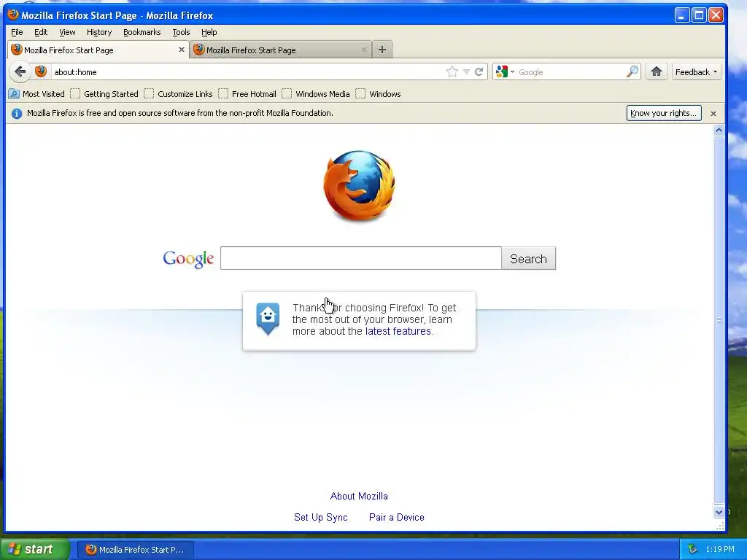This screenshot has height=560, width=747.
Task: Open the Windows Start menu
Action: click(x=35, y=549)
